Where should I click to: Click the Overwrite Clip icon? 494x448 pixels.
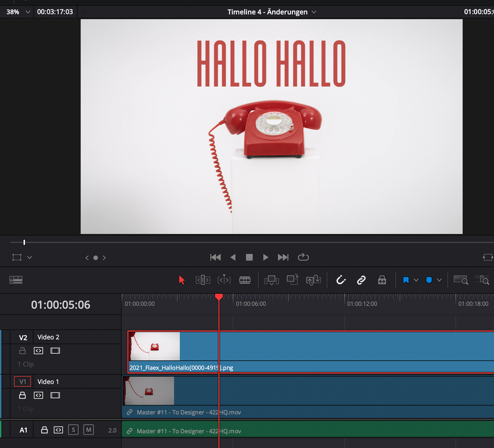(292, 280)
